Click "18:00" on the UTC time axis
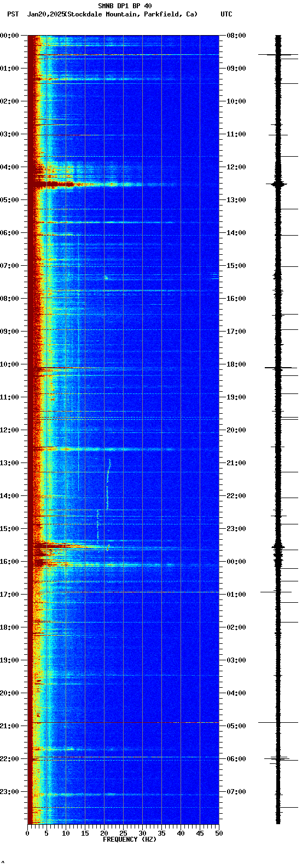Image resolution: width=302 pixels, height=868 pixels. coord(236,364)
